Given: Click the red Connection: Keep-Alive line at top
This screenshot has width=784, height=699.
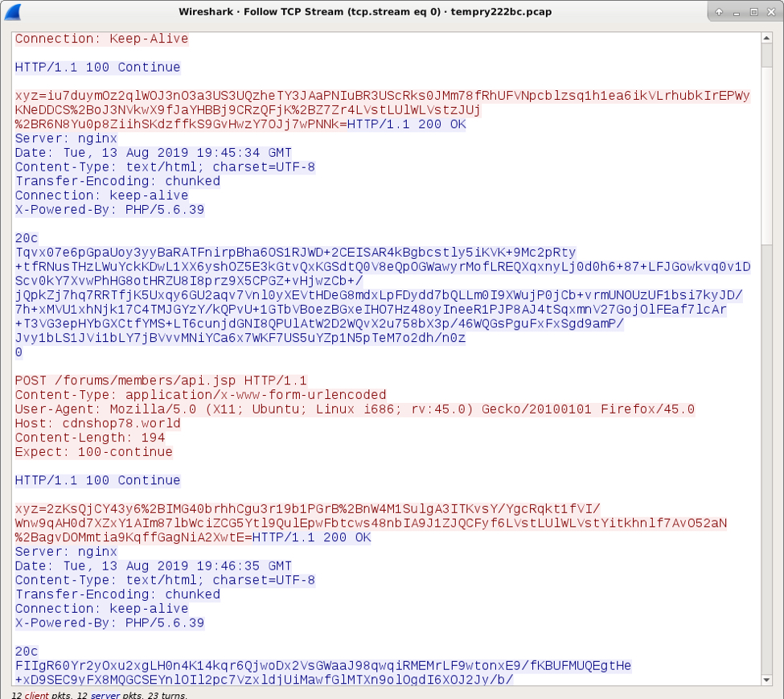Looking at the screenshot, I should click(x=101, y=39).
